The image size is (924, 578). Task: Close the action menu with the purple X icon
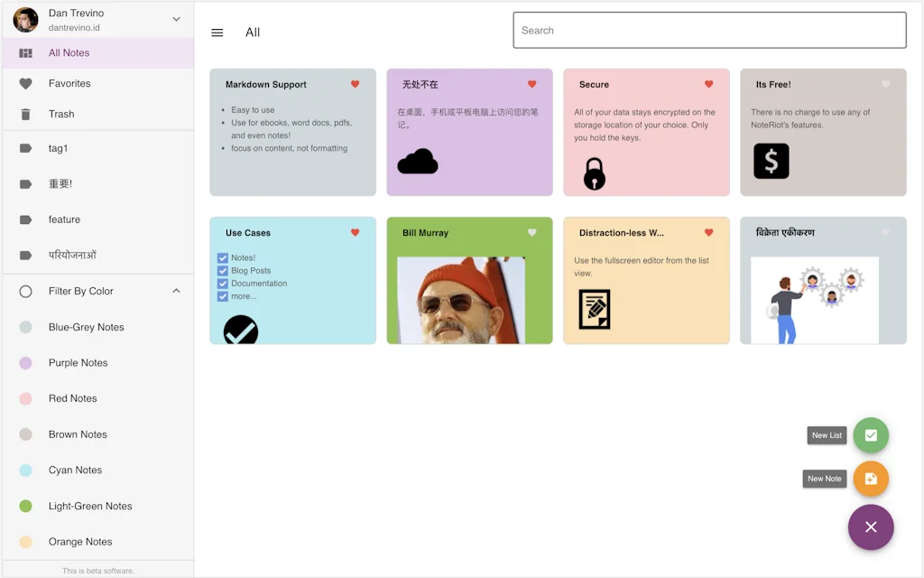coord(870,527)
